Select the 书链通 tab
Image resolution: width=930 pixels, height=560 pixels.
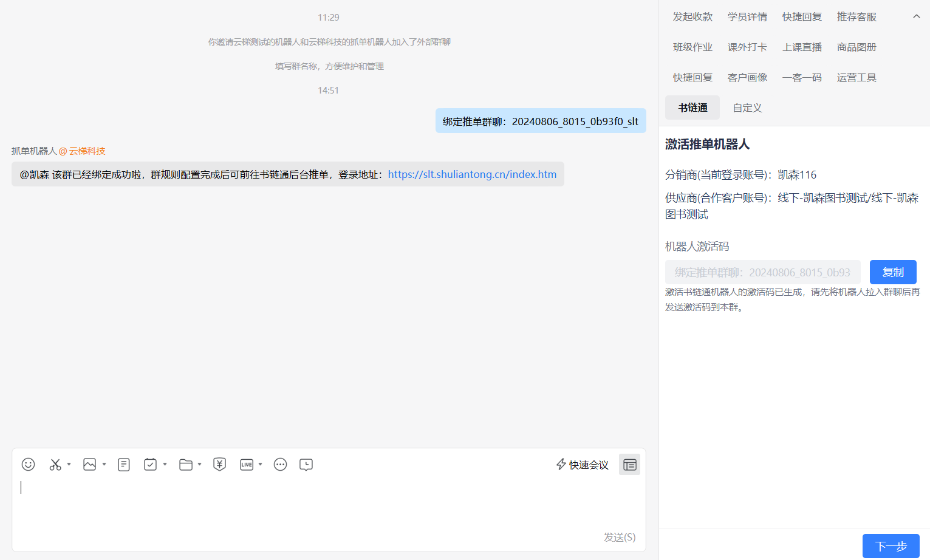(692, 108)
